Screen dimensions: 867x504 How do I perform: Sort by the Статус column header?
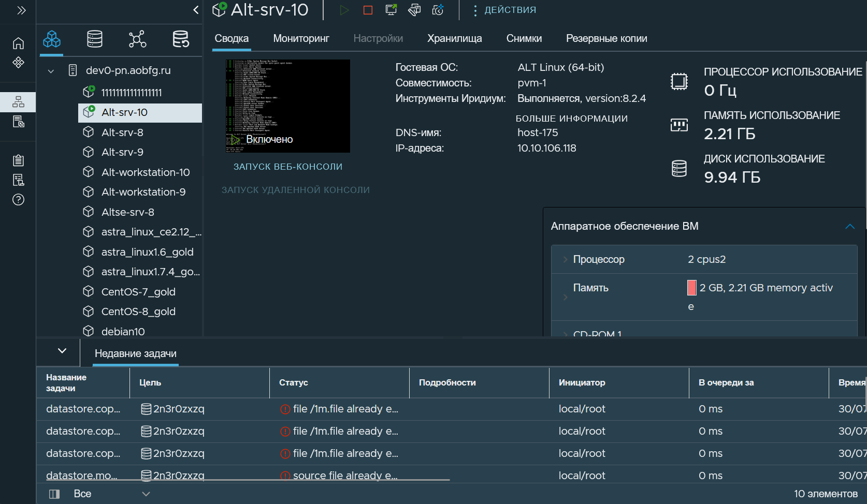click(x=294, y=382)
